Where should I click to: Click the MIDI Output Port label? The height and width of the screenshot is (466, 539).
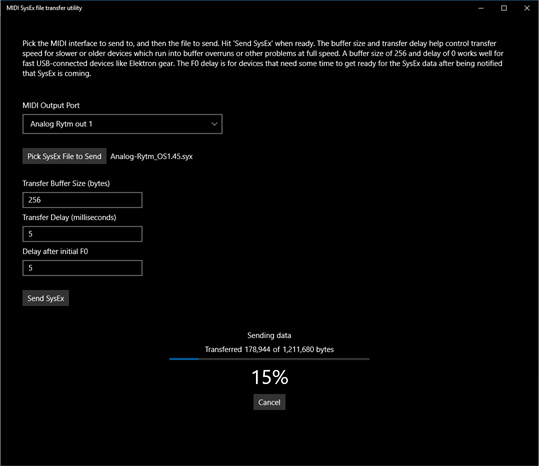51,106
